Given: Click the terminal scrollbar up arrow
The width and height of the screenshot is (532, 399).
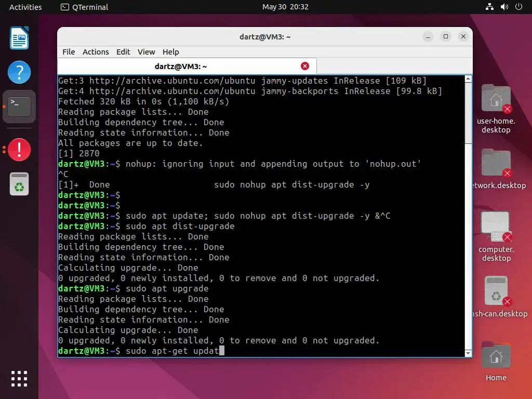Looking at the screenshot, I should pos(468,79).
